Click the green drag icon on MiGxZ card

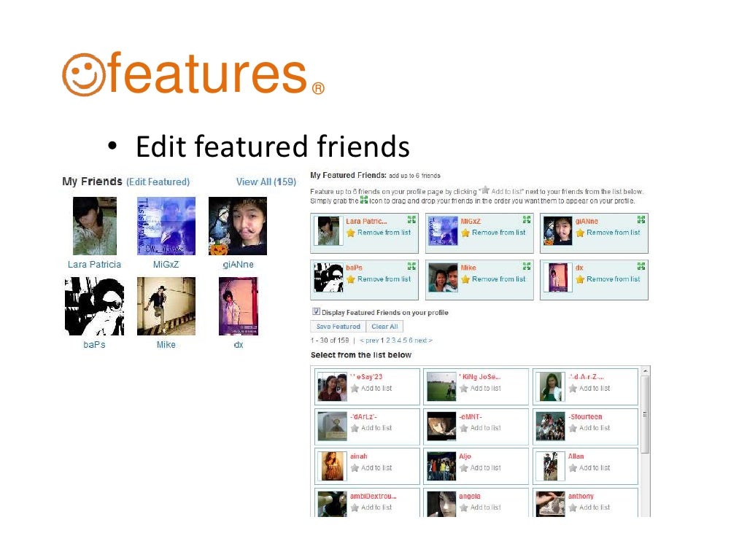coord(527,219)
